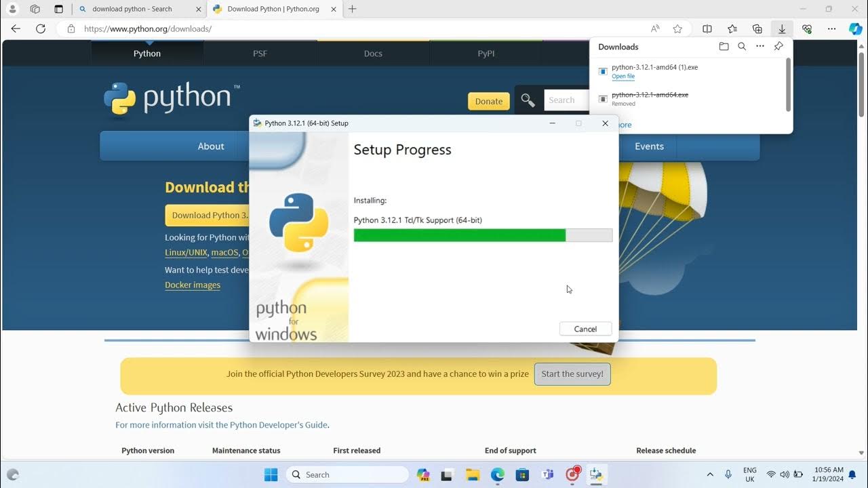Open downloads folder from Downloads panel
The height and width of the screenshot is (488, 868).
click(x=724, y=47)
